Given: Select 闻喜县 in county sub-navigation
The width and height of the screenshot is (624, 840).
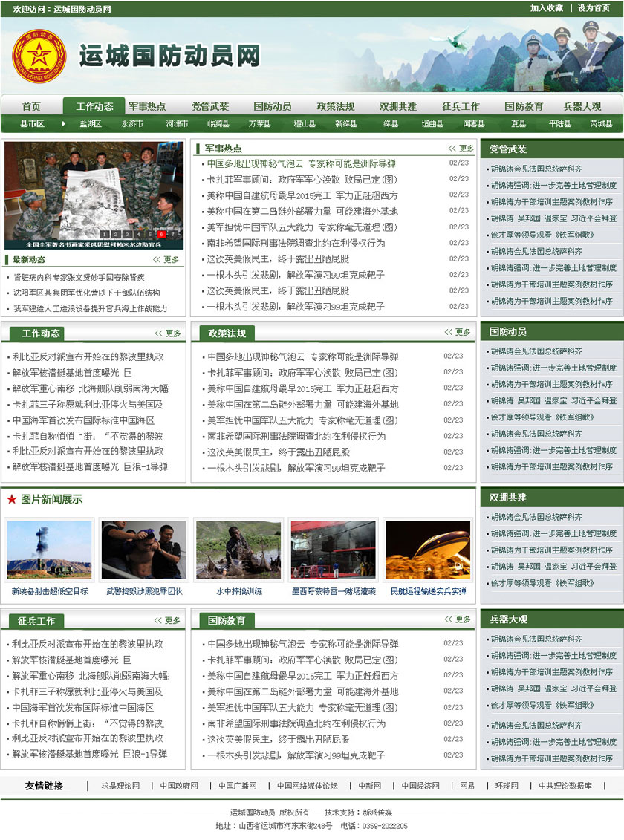Looking at the screenshot, I should pos(473,124).
